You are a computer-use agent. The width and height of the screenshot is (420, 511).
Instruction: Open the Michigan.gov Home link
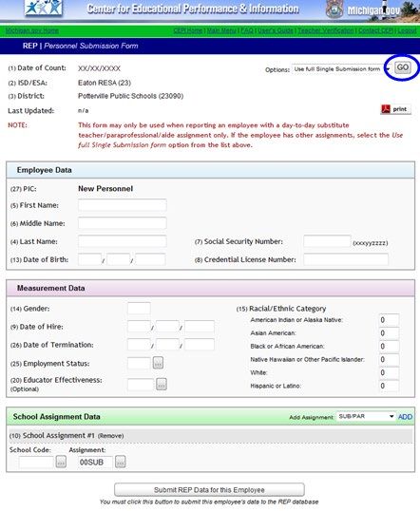(x=32, y=30)
